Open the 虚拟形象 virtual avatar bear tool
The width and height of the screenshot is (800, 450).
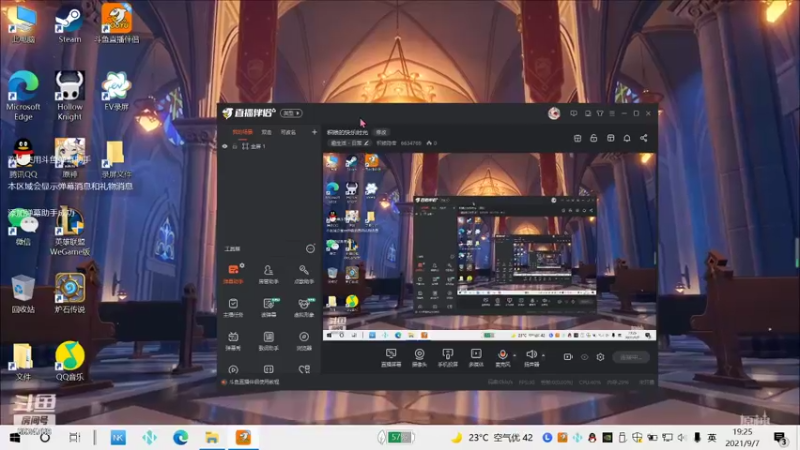(304, 307)
